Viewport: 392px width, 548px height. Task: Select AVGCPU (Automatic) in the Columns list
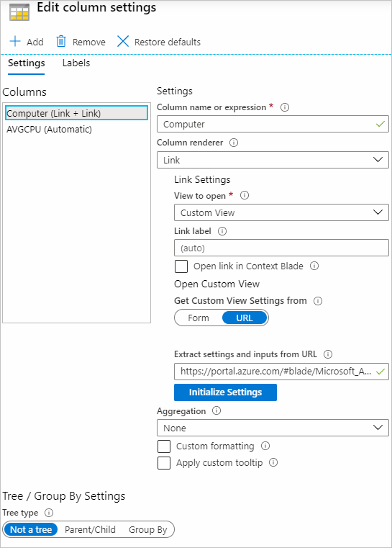pos(49,130)
